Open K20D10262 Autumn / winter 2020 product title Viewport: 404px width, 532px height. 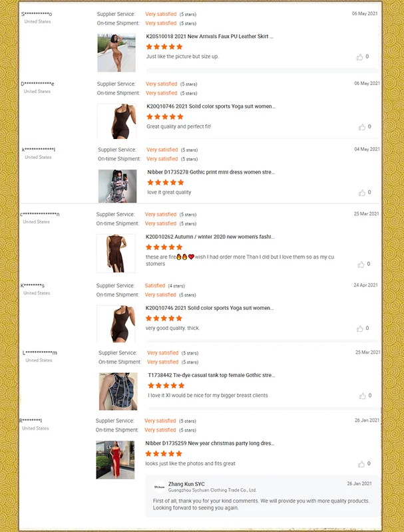tap(210, 237)
